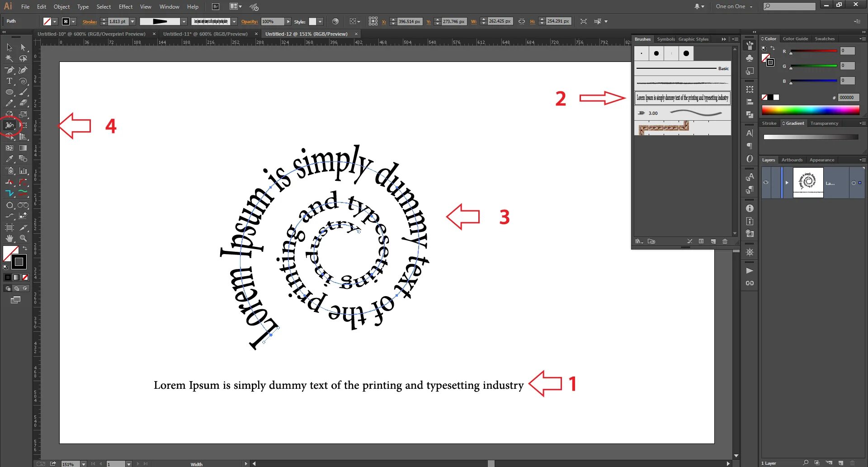Expand layer contents triangle
Screen dimensions: 868x467
pyautogui.click(x=787, y=183)
